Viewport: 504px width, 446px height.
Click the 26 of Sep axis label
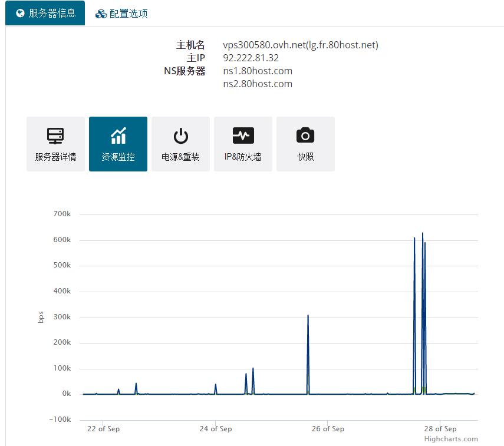[x=328, y=429]
